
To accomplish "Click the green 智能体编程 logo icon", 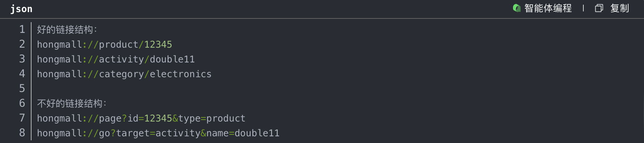I will (x=516, y=8).
